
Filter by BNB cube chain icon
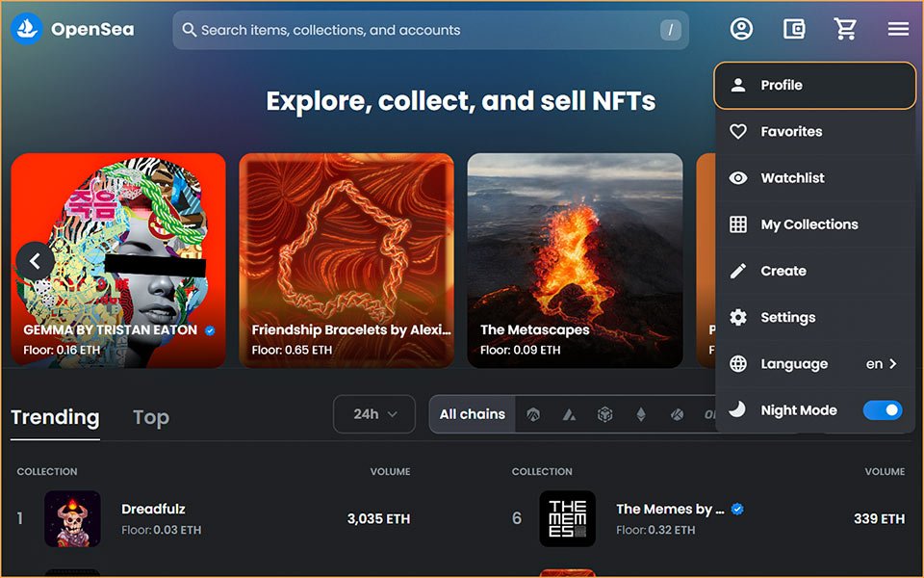click(x=604, y=414)
